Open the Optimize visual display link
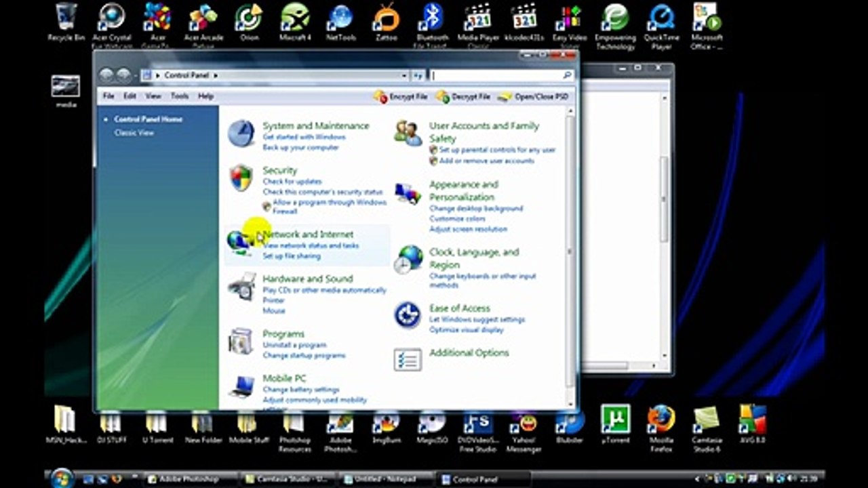 [x=467, y=330]
